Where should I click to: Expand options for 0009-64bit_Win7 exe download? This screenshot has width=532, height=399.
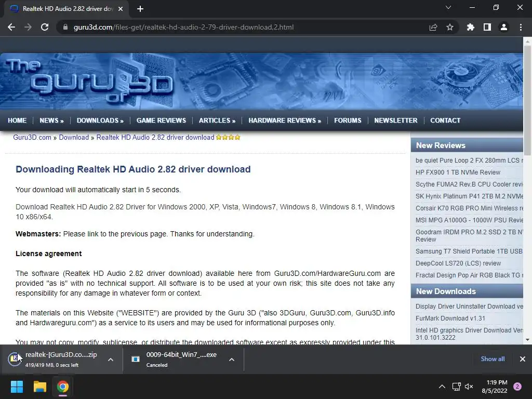pos(232,360)
